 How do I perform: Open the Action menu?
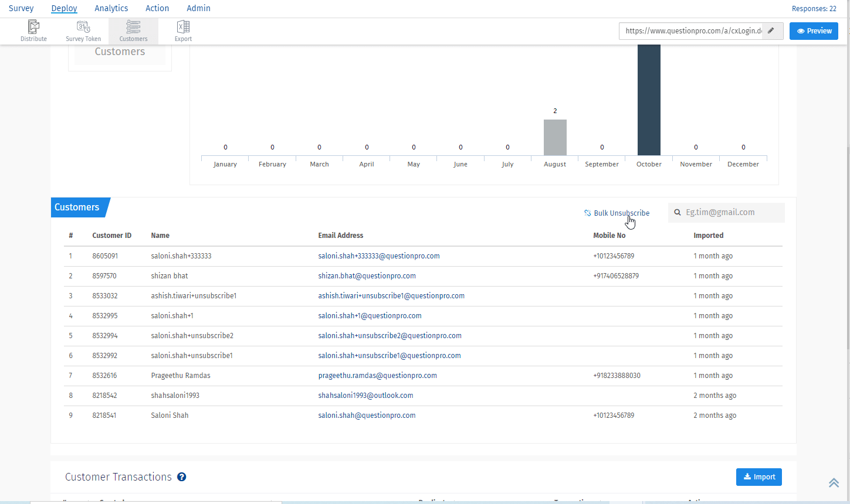tap(157, 8)
